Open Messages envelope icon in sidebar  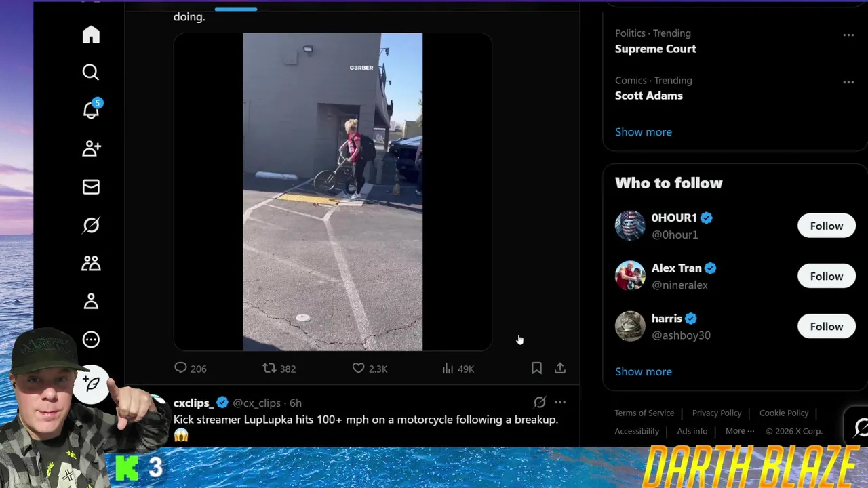tap(91, 186)
